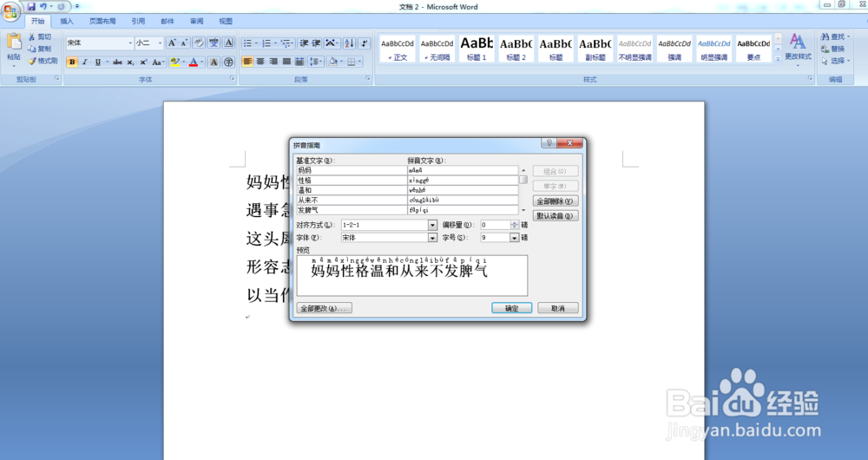Open the alignment (对齐方式) 1-2-1 dropdown

point(432,225)
